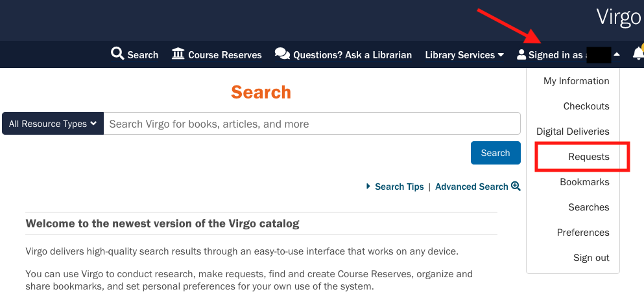Open saved Searches menu entry

click(589, 207)
